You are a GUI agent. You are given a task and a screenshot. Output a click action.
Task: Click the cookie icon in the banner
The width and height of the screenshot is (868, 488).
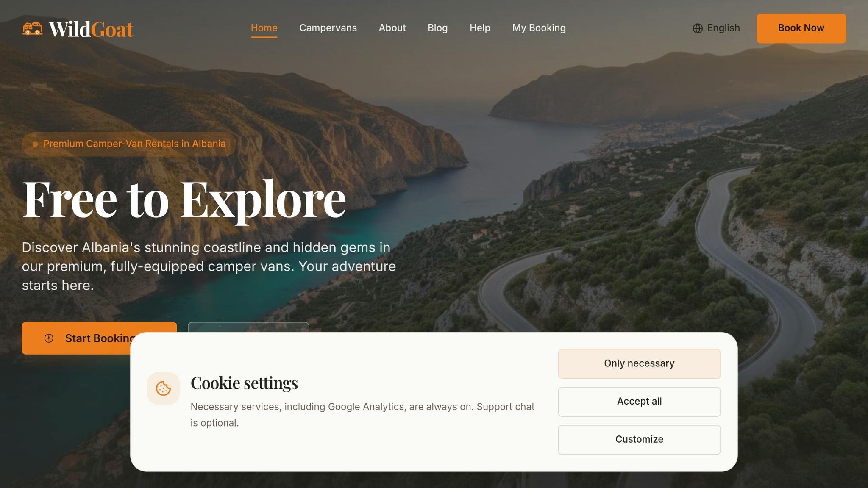(x=163, y=388)
